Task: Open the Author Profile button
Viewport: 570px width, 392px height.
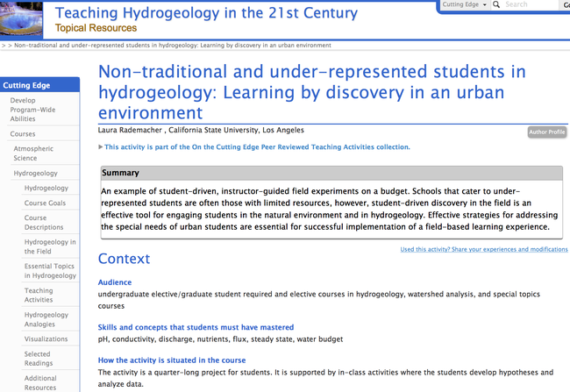Action: (x=546, y=132)
